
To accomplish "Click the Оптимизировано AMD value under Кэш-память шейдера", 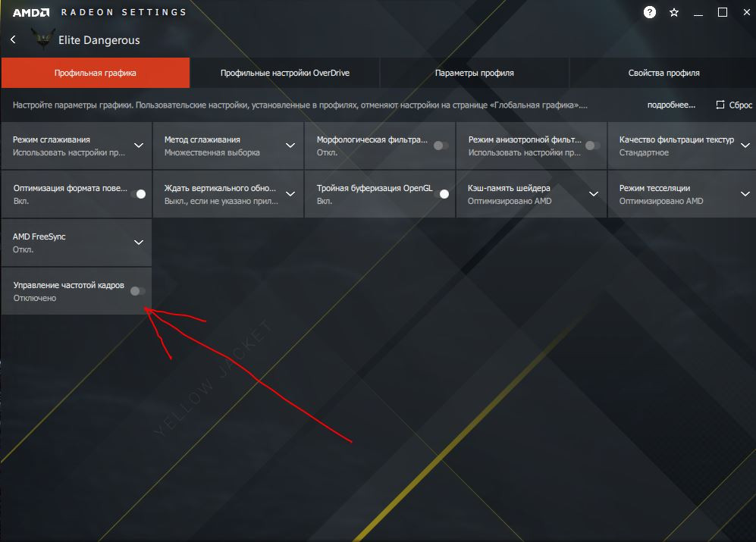I will tap(509, 201).
